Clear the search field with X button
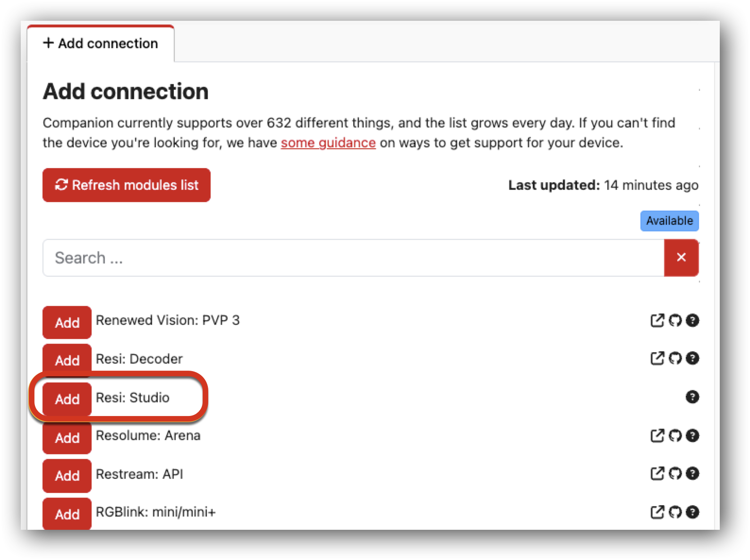The height and width of the screenshot is (560, 750). (x=681, y=257)
